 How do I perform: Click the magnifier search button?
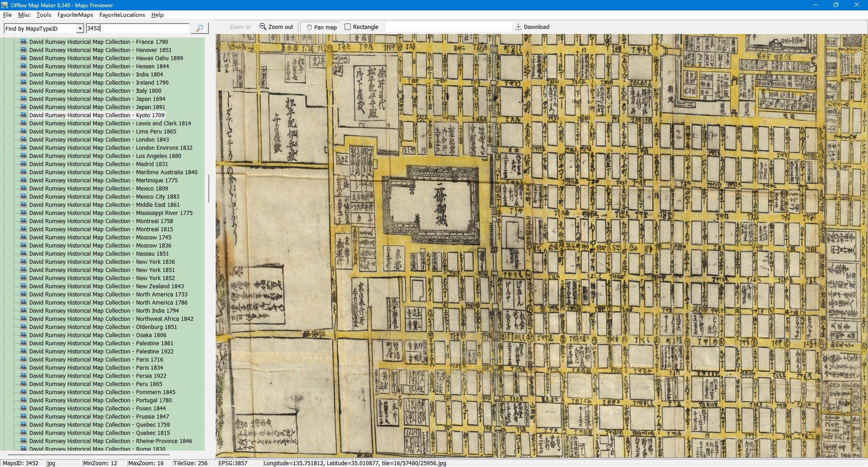click(199, 29)
